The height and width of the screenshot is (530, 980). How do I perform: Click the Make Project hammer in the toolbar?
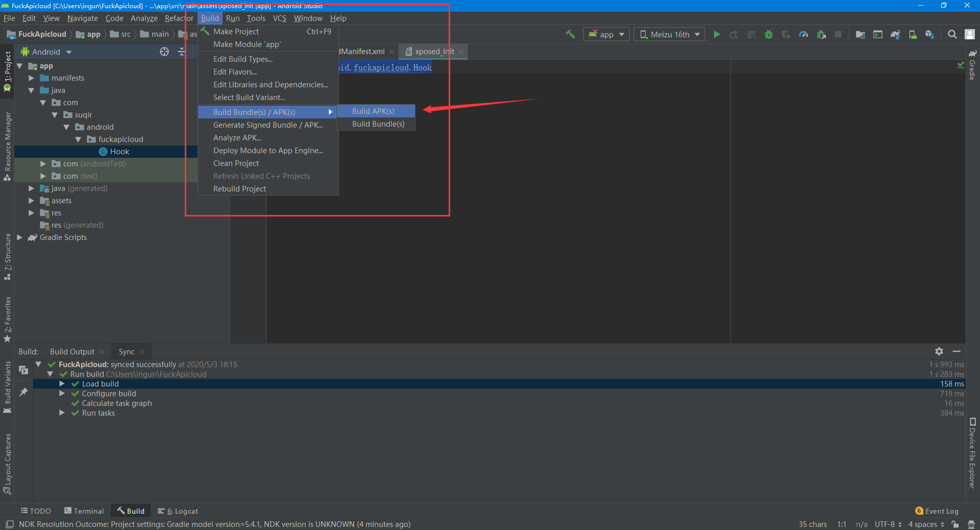tap(570, 34)
